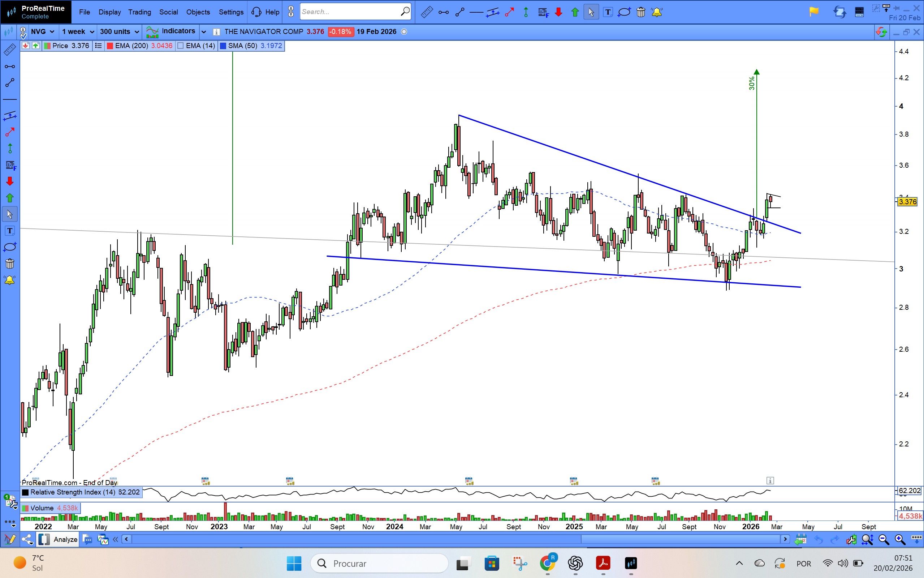Click the share icon in bottom bar
This screenshot has height=578, width=924.
pyautogui.click(x=27, y=539)
